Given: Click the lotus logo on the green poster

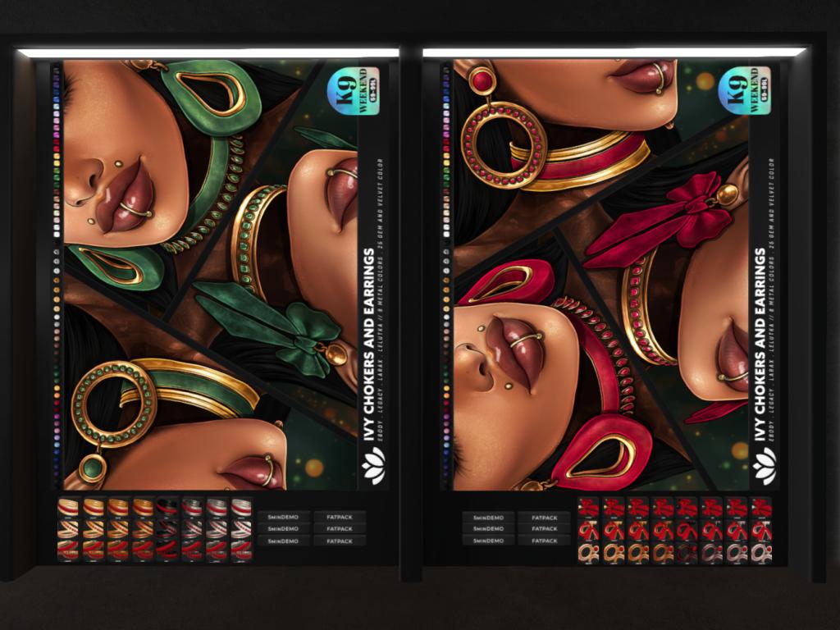Looking at the screenshot, I should click(373, 466).
